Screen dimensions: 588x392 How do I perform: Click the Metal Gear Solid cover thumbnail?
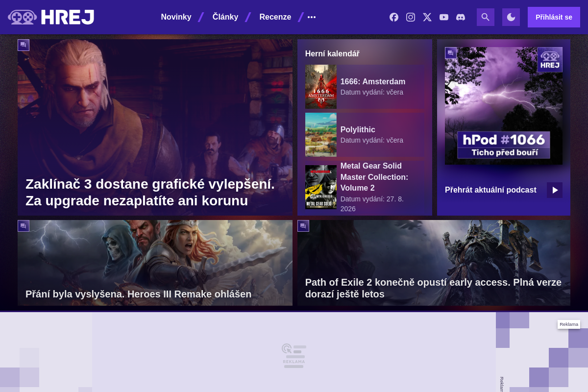(x=321, y=187)
